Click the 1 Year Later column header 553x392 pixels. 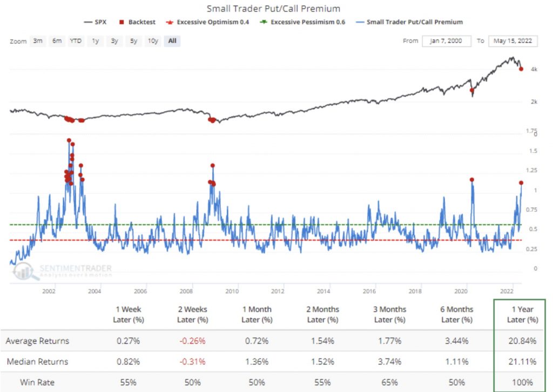[522, 314]
